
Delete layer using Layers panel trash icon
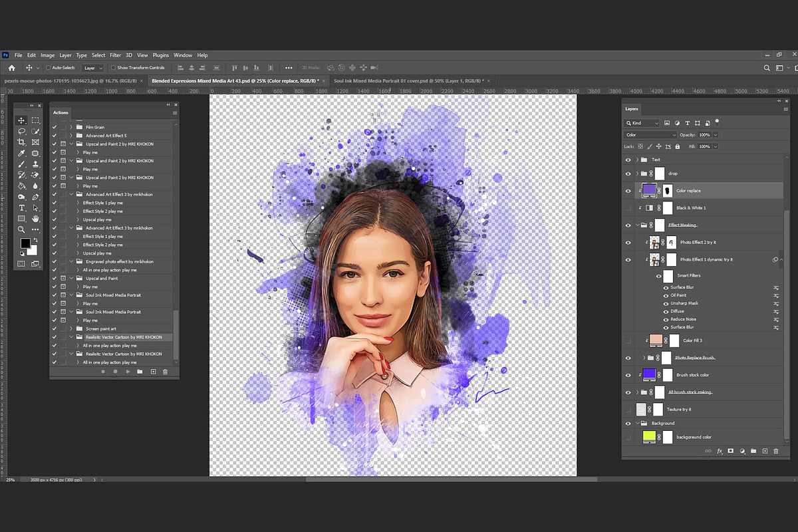[775, 451]
